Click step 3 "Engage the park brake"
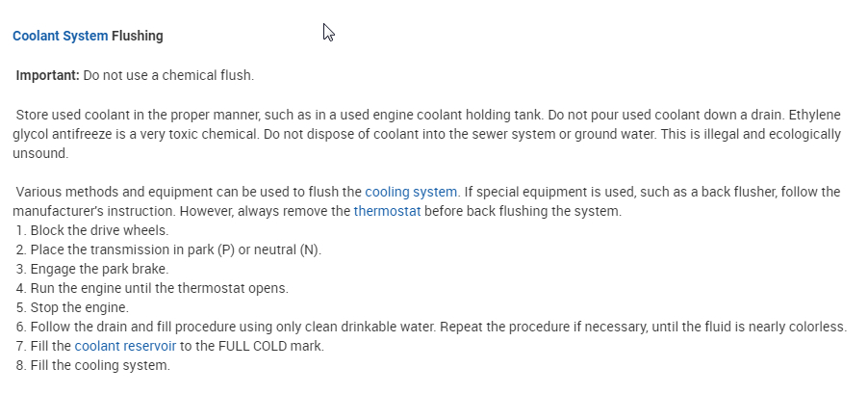This screenshot has width=868, height=394. (99, 269)
